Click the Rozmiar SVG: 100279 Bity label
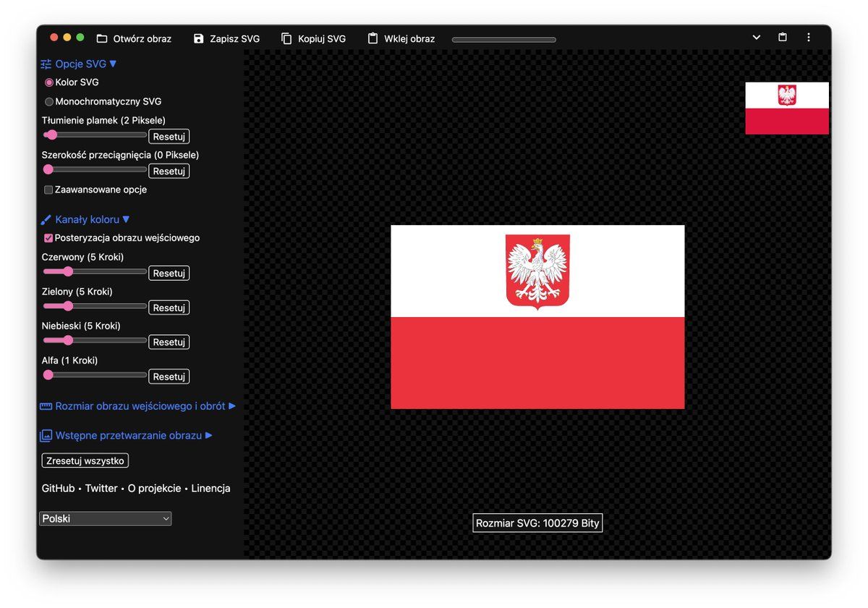The width and height of the screenshot is (868, 608). (x=537, y=523)
